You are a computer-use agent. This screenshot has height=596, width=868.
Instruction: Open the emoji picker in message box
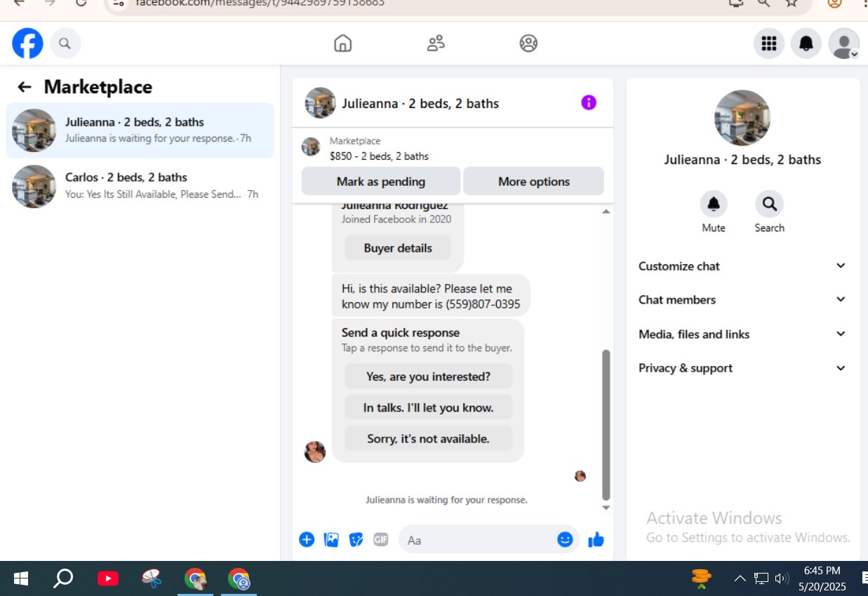pyautogui.click(x=565, y=539)
